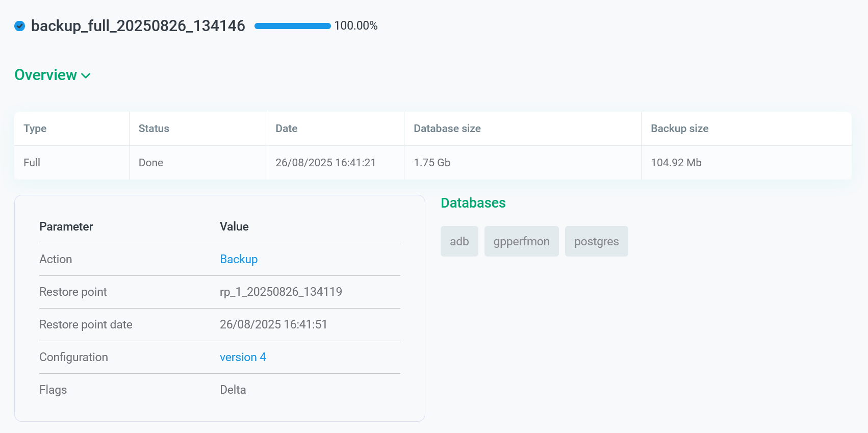Viewport: 868px width, 433px height.
Task: Click the Database size column header
Action: point(447,129)
